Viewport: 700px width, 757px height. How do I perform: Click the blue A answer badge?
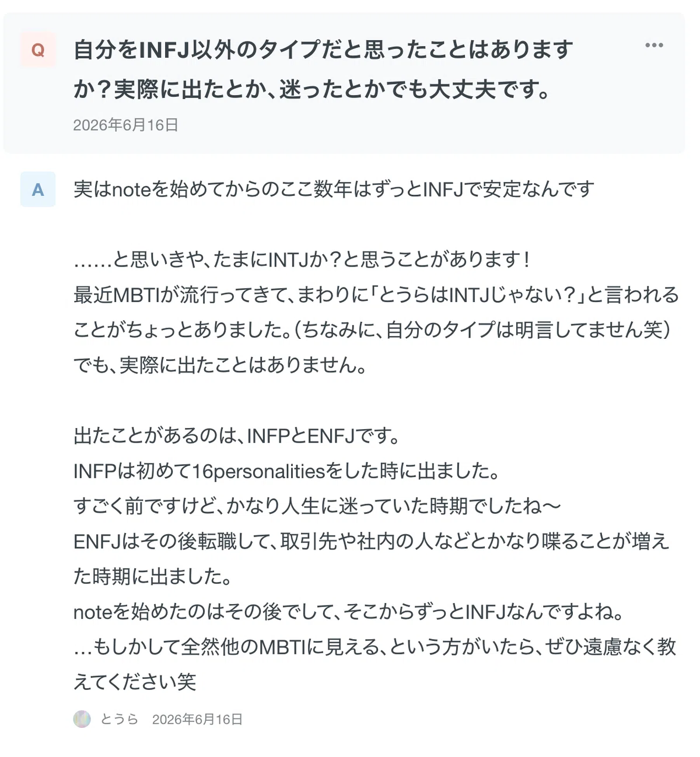point(38,190)
